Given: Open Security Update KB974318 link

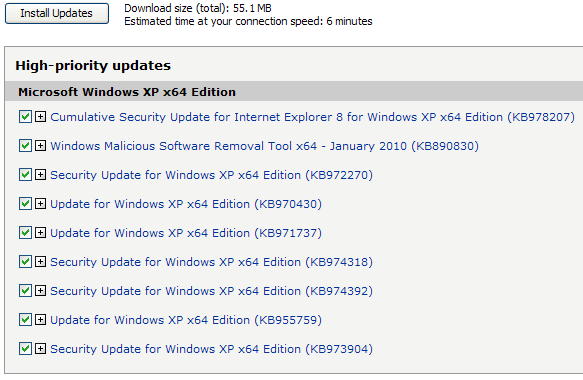Looking at the screenshot, I should tap(211, 262).
